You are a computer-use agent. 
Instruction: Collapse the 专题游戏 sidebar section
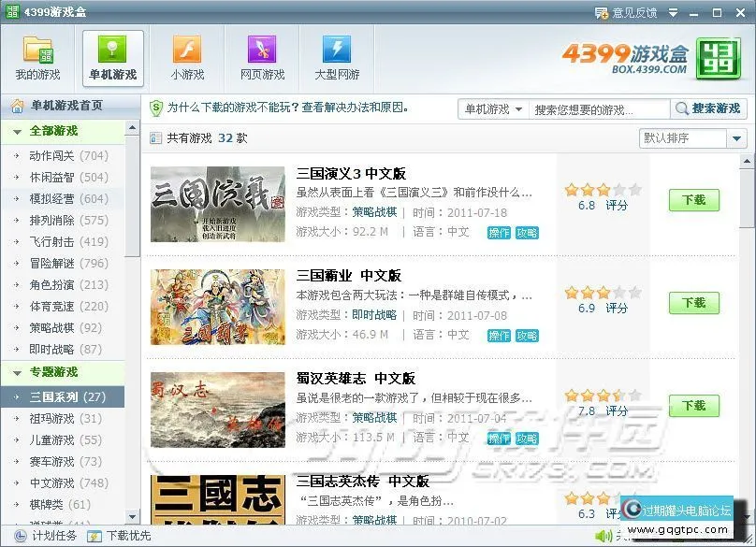(x=18, y=373)
